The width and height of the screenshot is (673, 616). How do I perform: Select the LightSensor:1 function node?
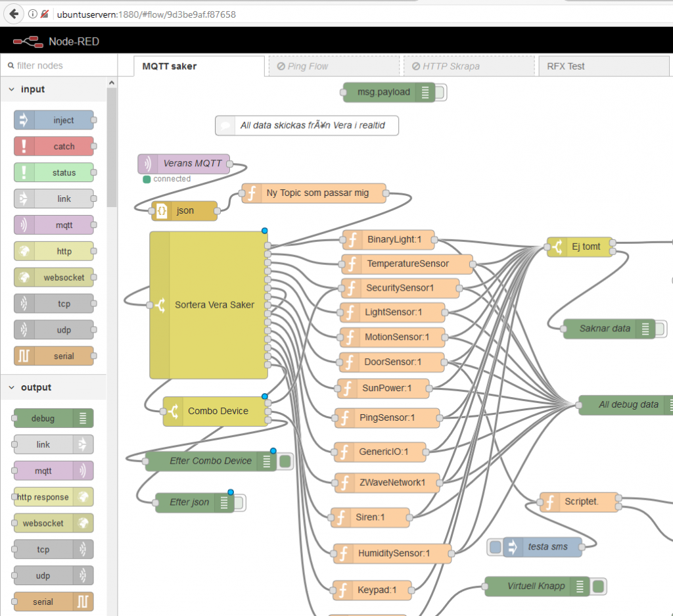pos(392,312)
